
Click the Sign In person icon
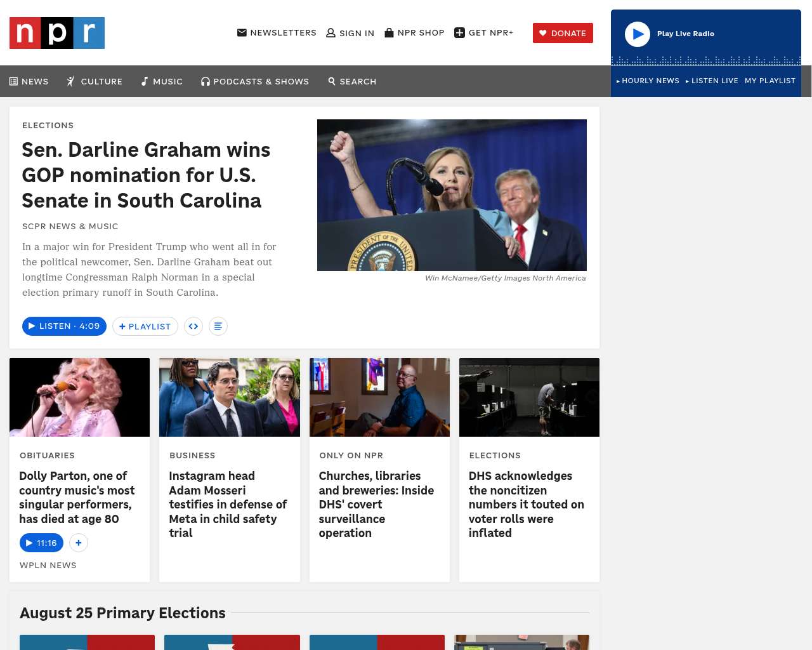[x=331, y=33]
